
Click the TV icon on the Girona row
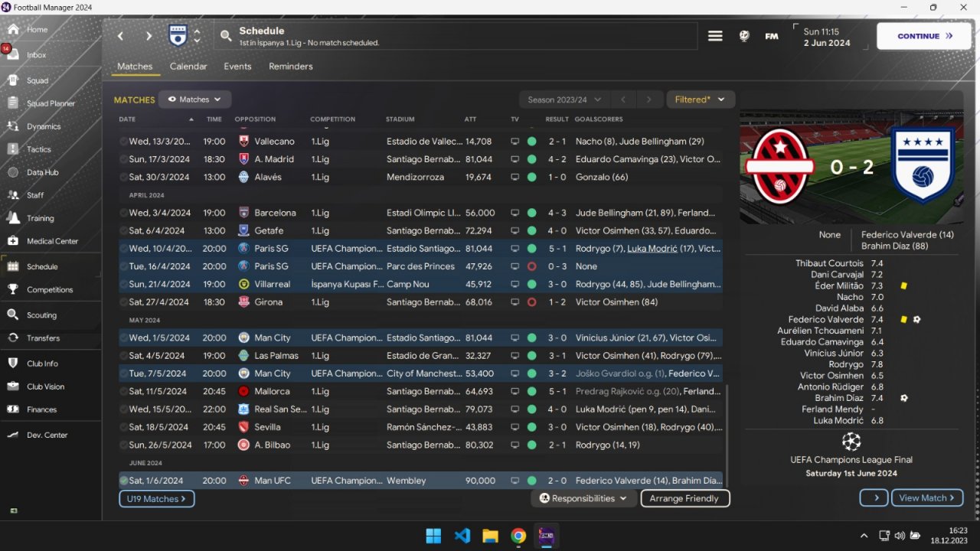514,302
